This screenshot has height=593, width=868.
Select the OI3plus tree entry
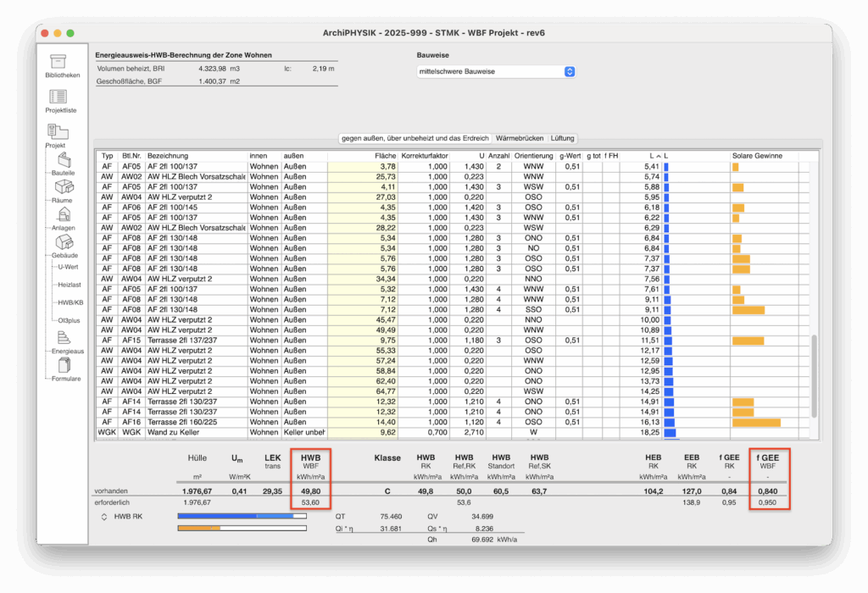[x=69, y=320]
